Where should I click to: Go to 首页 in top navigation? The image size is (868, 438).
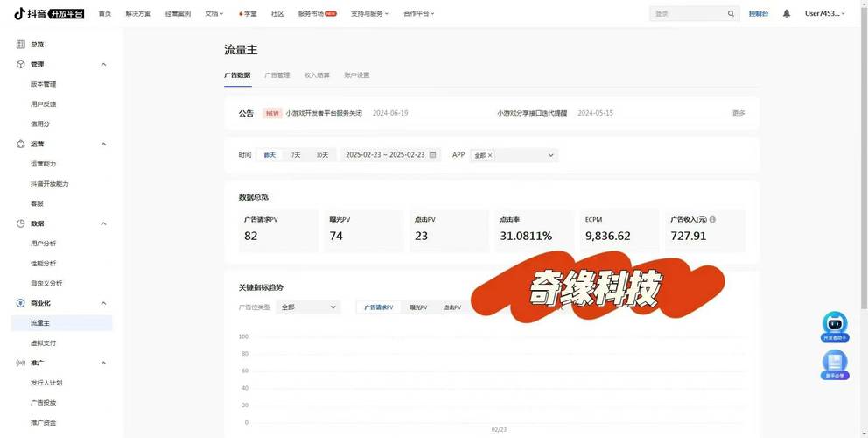click(x=105, y=14)
